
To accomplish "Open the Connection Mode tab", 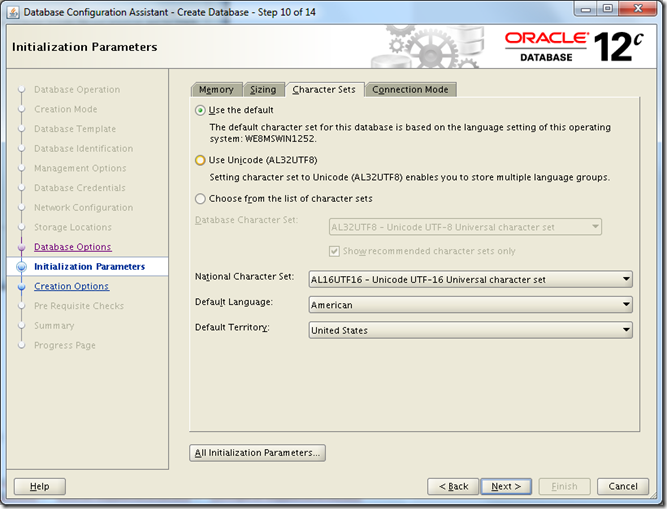I will tap(410, 90).
